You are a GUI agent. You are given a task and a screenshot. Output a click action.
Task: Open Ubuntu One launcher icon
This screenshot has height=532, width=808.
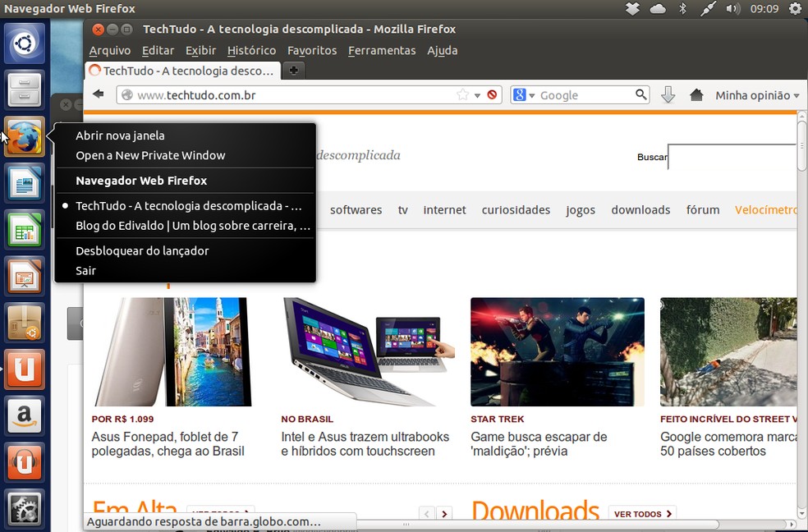pyautogui.click(x=24, y=369)
